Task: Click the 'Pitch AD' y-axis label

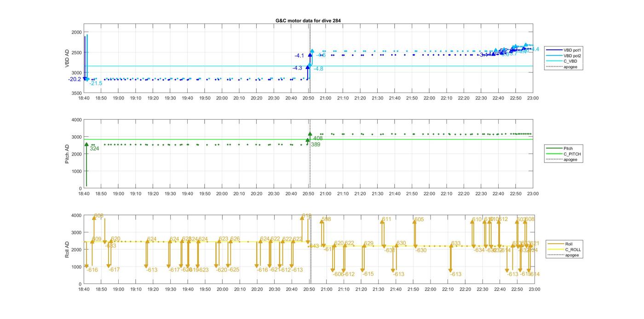Action: [67, 154]
